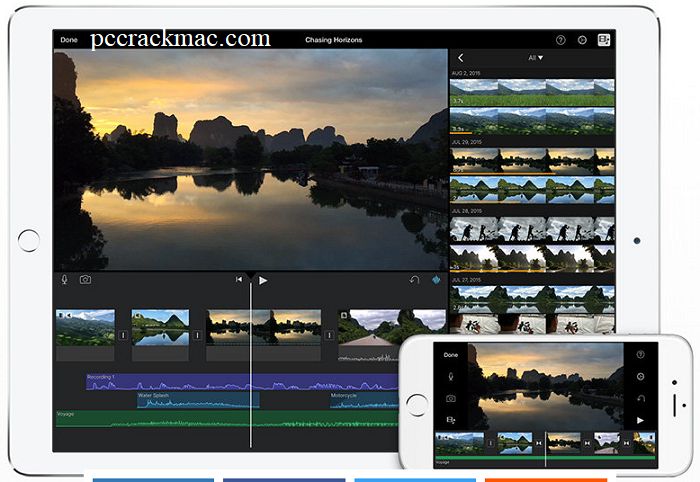Open project settings gear icon on iPad

[x=582, y=41]
